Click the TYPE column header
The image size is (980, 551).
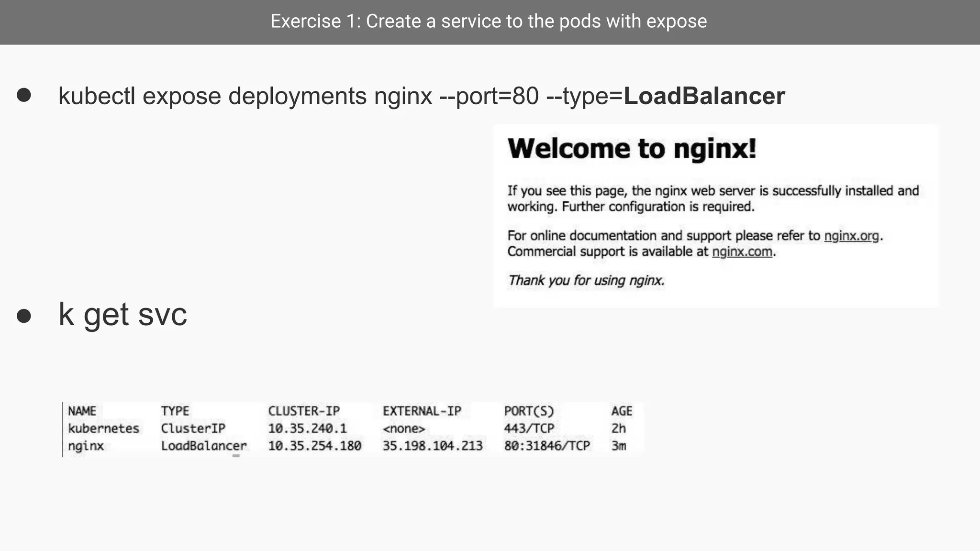pyautogui.click(x=175, y=411)
